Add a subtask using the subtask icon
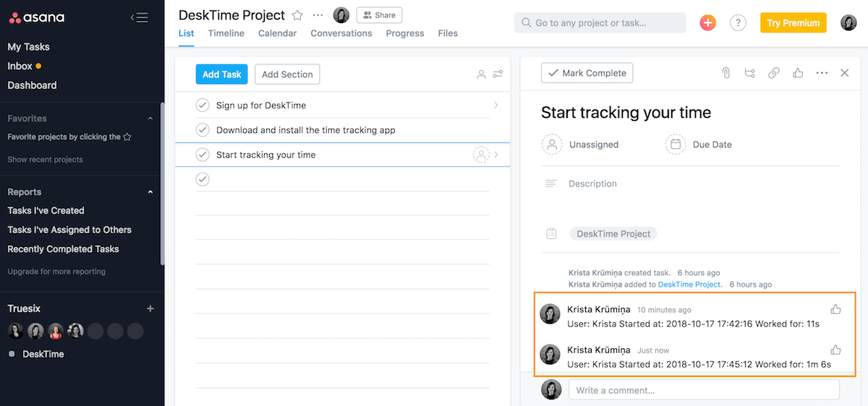Screen dimensions: 868x406 [749, 73]
